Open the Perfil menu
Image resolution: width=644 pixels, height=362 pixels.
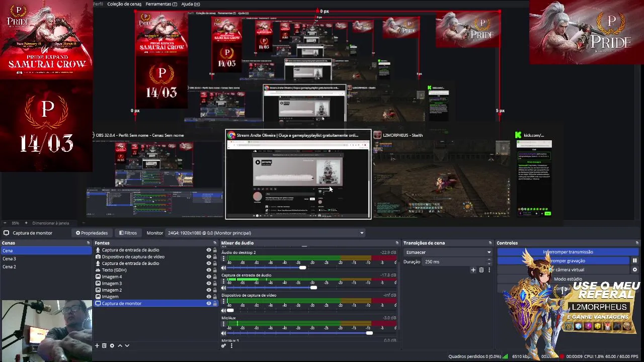pos(98,4)
